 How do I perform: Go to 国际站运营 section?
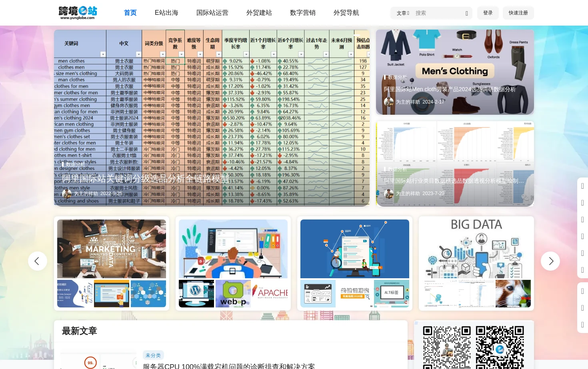tap(212, 13)
